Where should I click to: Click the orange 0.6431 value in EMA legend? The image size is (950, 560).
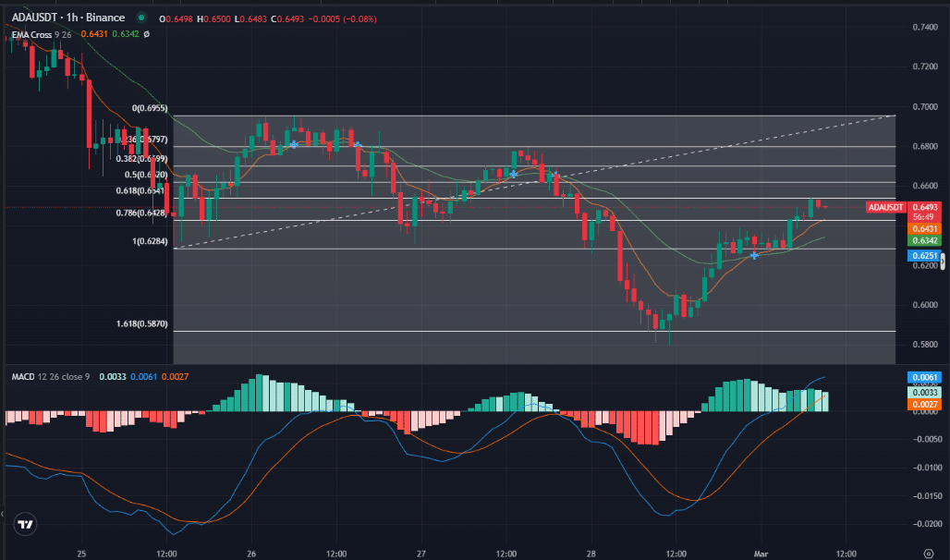coord(94,34)
